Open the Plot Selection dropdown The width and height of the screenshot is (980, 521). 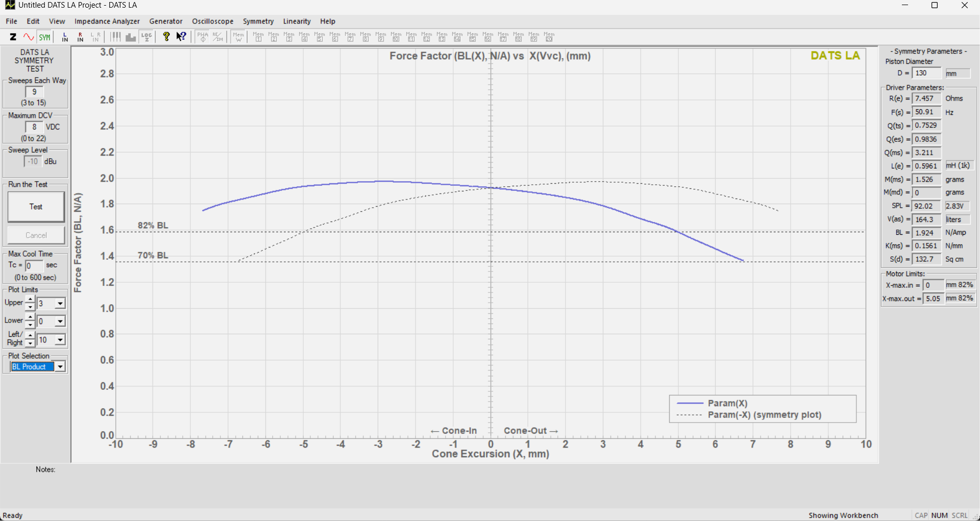click(x=60, y=367)
